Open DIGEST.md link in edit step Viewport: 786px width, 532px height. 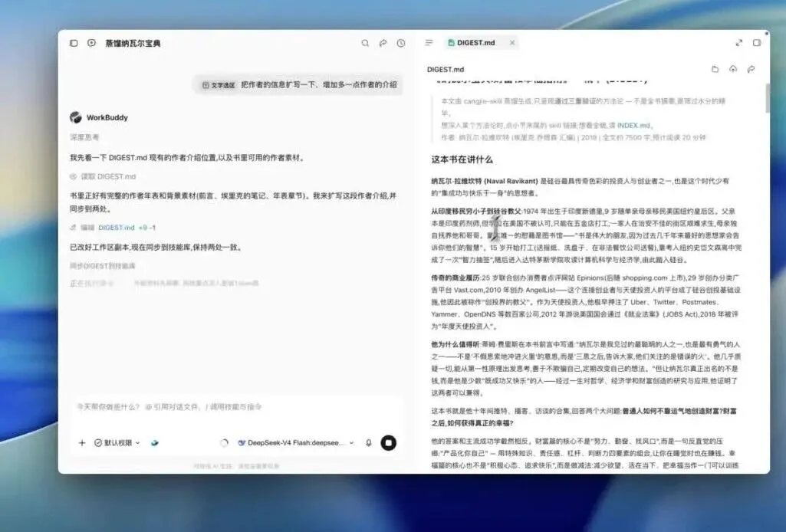coord(117,228)
